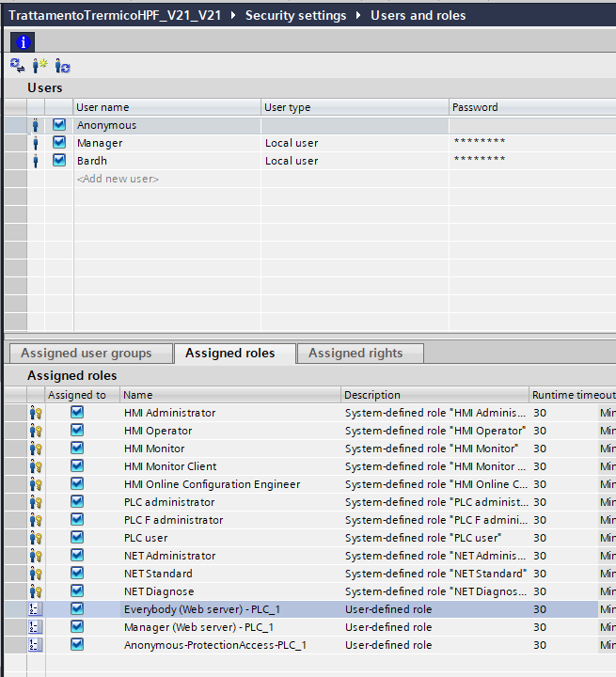Select the HMI Online Configuration Engineer role name
This screenshot has height=677, width=616.
(x=213, y=484)
